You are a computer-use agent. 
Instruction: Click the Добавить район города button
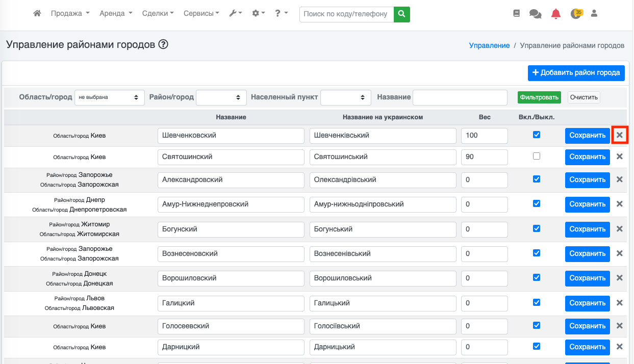(x=575, y=73)
